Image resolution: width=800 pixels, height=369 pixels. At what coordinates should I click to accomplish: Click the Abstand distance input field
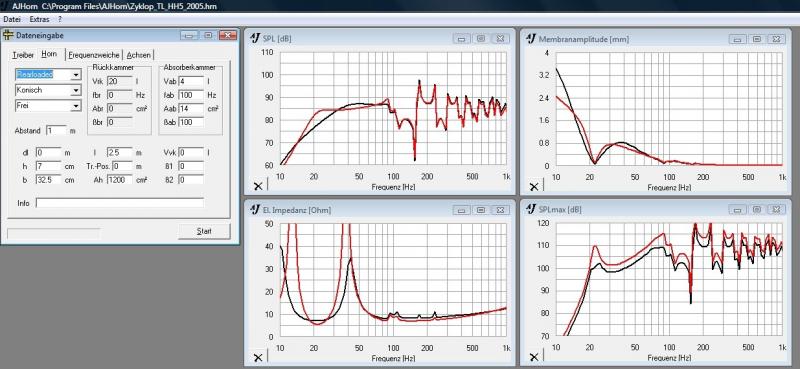(57, 130)
